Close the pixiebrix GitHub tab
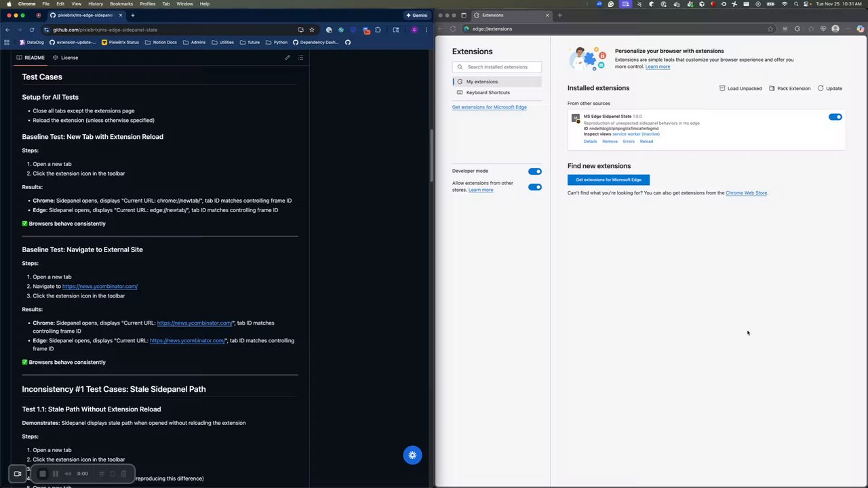The width and height of the screenshot is (868, 488). coord(122,15)
